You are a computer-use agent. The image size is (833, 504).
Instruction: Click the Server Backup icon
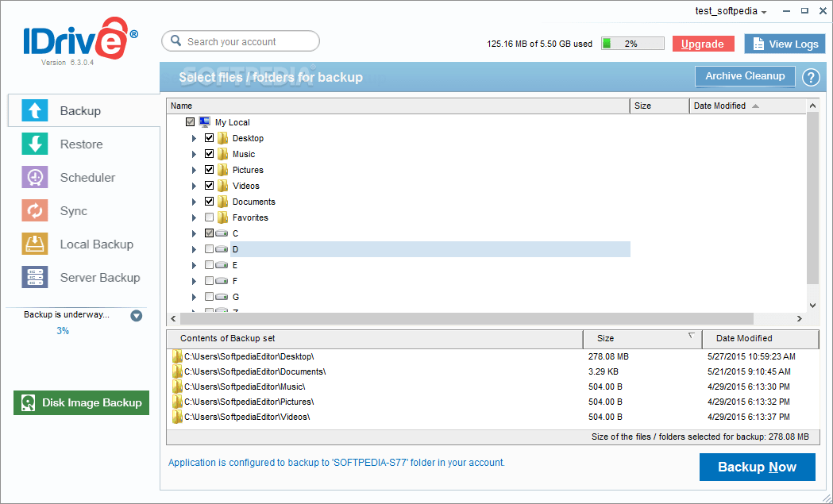coord(34,277)
